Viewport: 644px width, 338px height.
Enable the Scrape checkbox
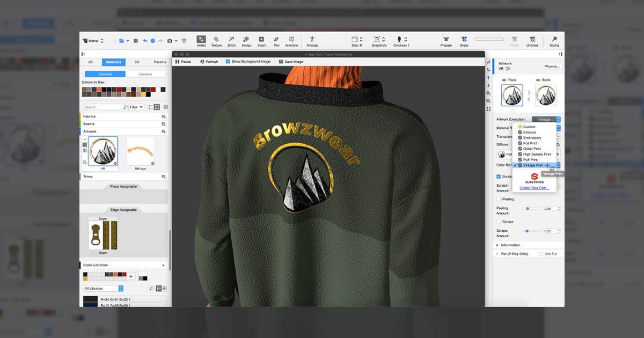click(499, 222)
